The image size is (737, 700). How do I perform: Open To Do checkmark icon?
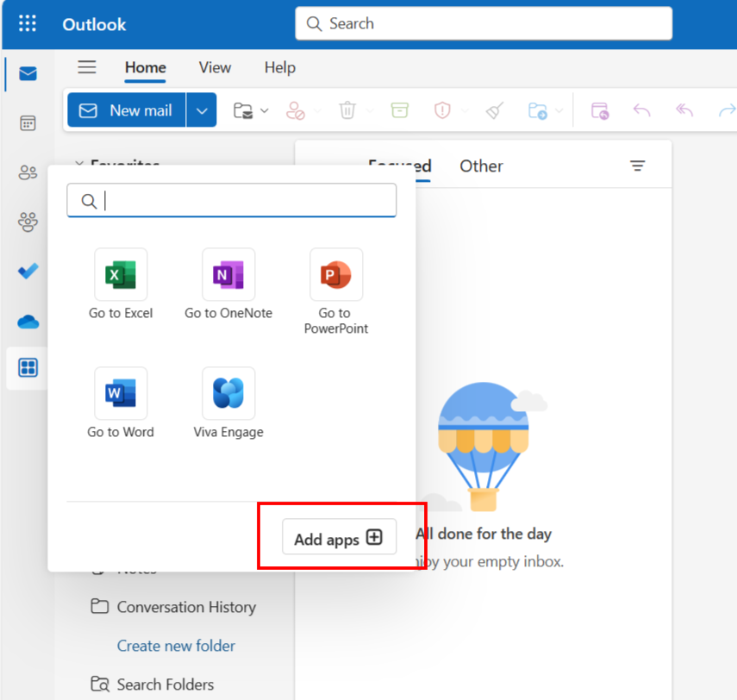28,271
